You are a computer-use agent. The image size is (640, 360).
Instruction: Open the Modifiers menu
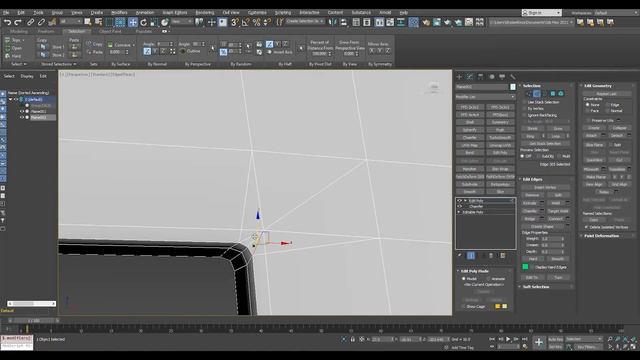[119, 13]
